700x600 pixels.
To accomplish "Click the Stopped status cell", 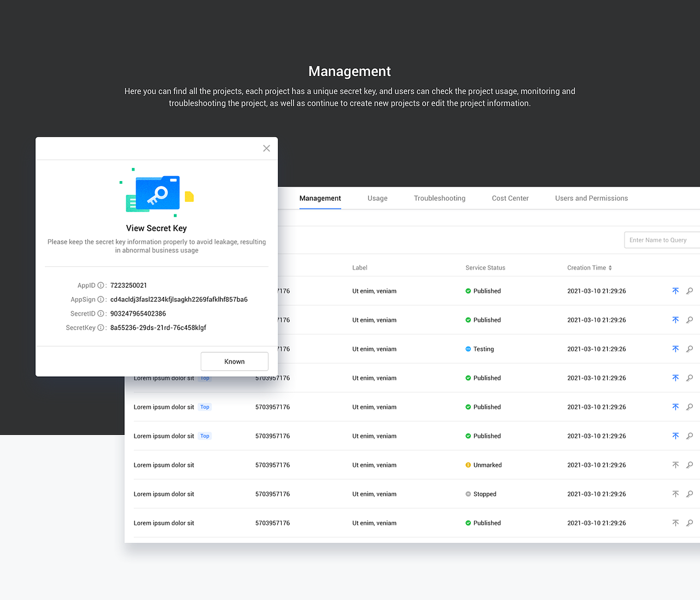I will (x=481, y=494).
